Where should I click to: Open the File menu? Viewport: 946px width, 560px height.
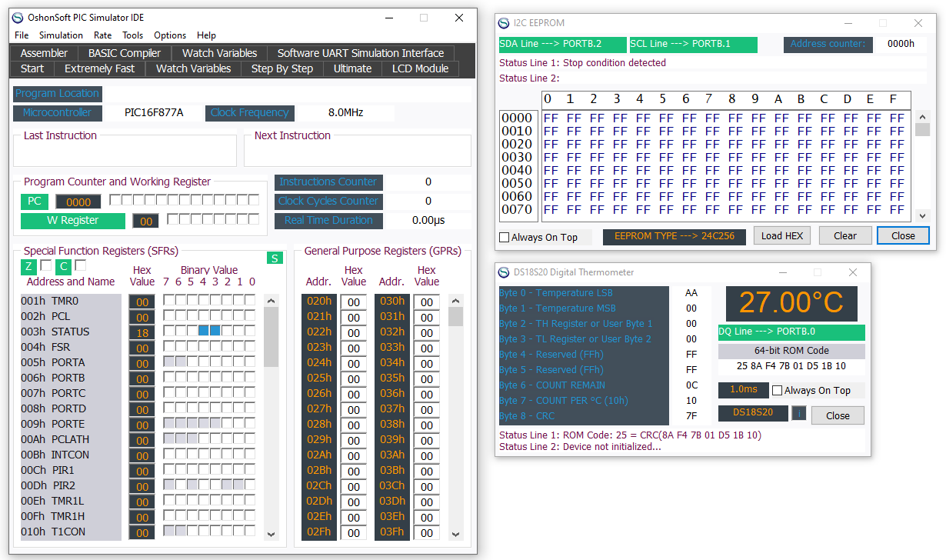(x=22, y=35)
